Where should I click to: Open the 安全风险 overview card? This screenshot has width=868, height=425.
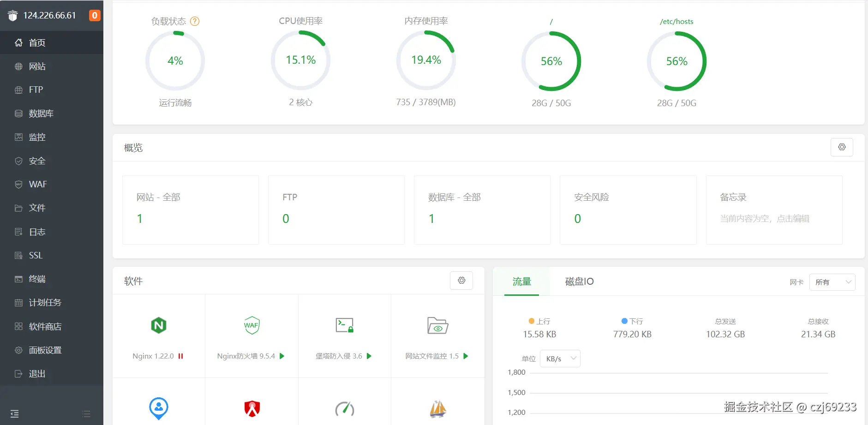pos(628,210)
